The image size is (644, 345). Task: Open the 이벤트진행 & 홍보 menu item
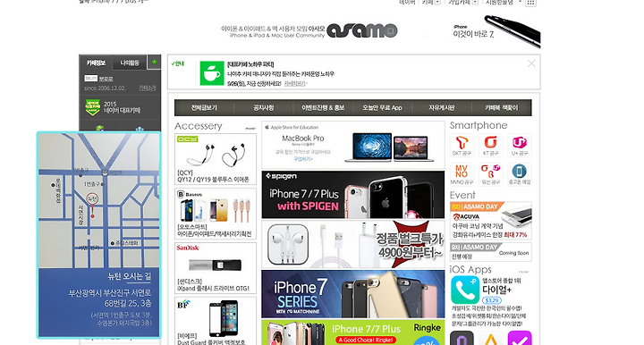tap(323, 107)
